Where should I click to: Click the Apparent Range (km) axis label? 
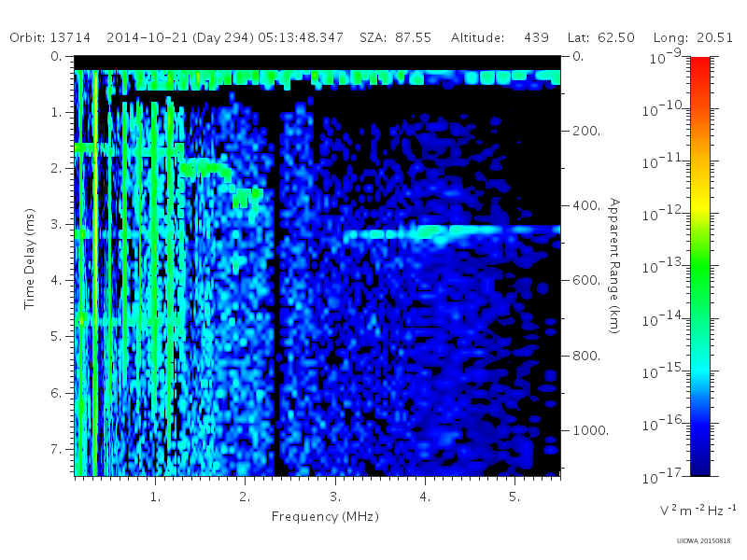coord(614,266)
